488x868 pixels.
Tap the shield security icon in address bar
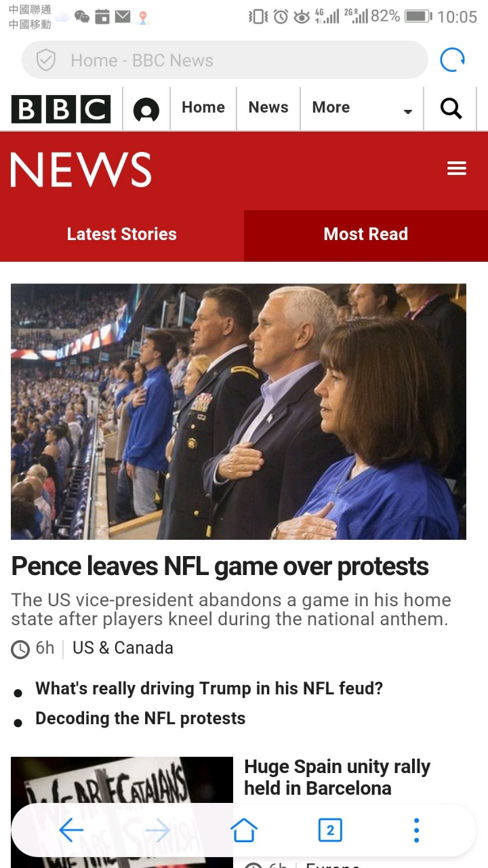(x=45, y=60)
